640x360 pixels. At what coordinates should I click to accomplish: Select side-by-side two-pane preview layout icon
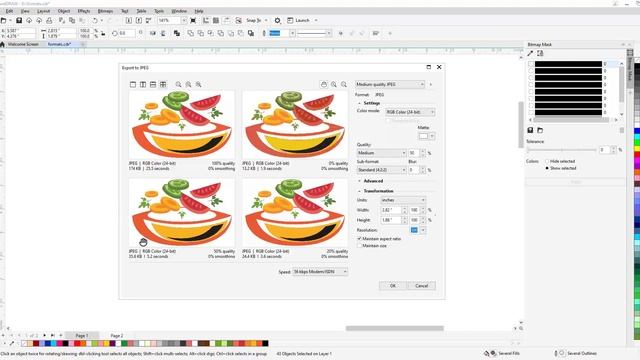[x=143, y=84]
